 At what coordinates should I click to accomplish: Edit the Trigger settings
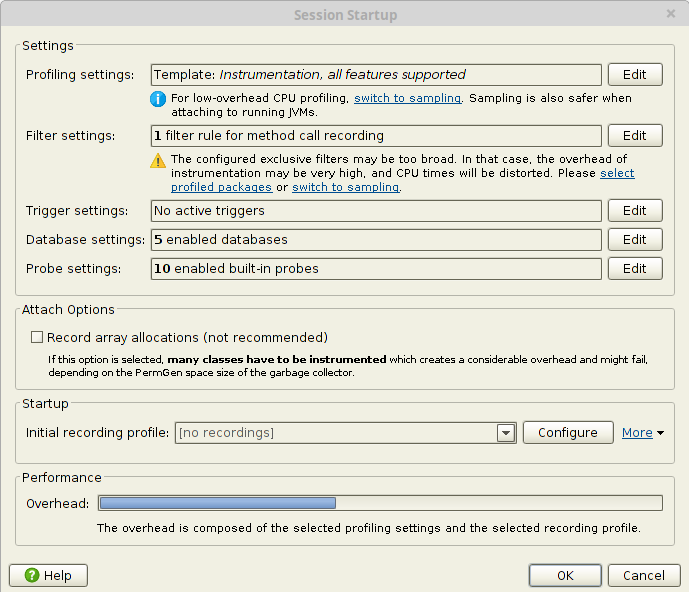click(635, 211)
